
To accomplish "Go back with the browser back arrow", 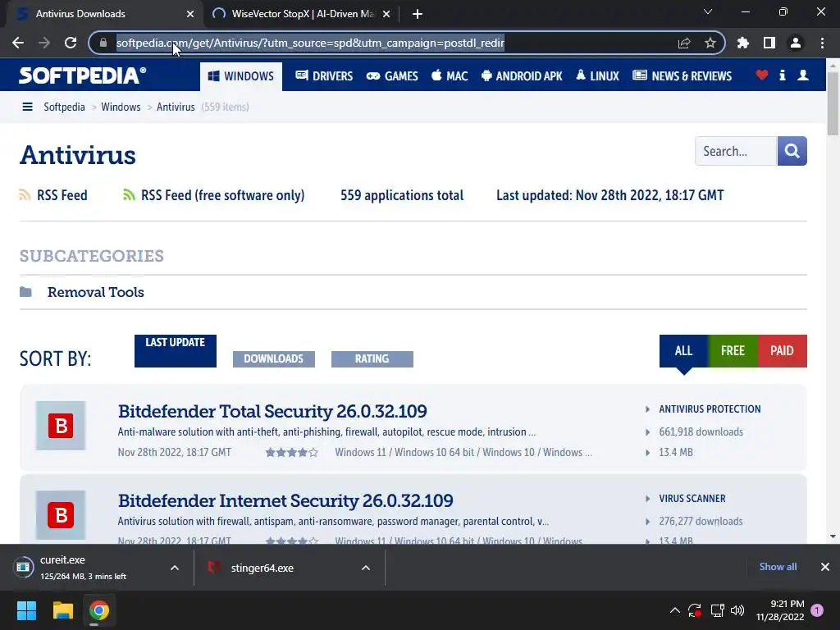I will click(18, 43).
